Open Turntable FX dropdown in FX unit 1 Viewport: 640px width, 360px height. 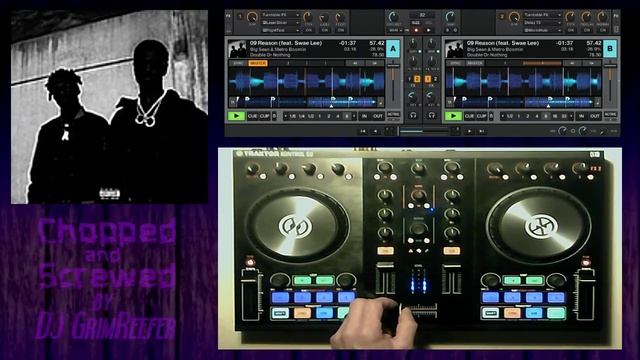(x=280, y=15)
